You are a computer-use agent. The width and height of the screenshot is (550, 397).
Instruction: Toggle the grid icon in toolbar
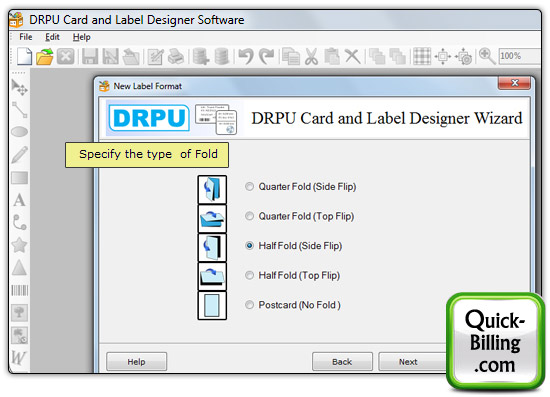[422, 56]
